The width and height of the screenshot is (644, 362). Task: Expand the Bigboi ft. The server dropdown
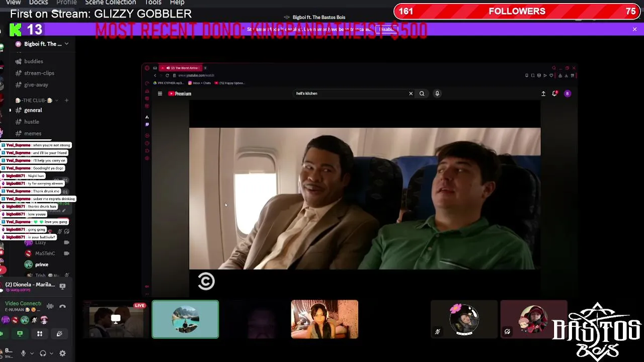click(x=66, y=44)
